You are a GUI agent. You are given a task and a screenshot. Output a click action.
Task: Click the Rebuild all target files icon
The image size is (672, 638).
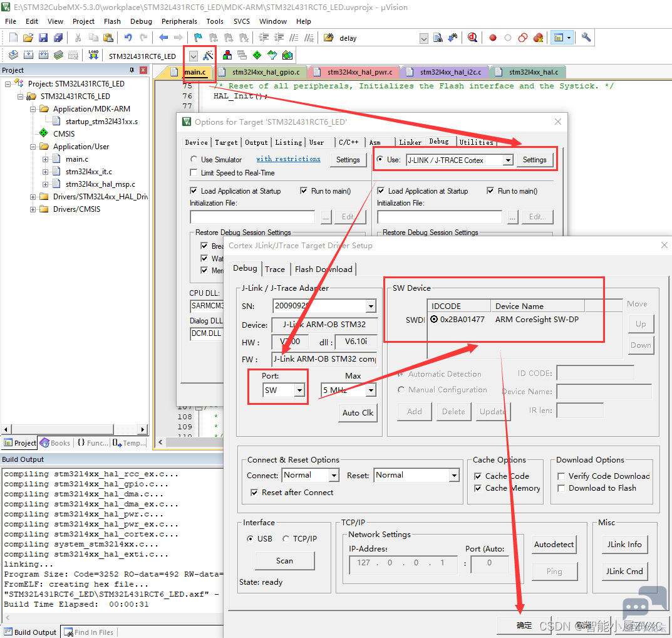click(43, 55)
